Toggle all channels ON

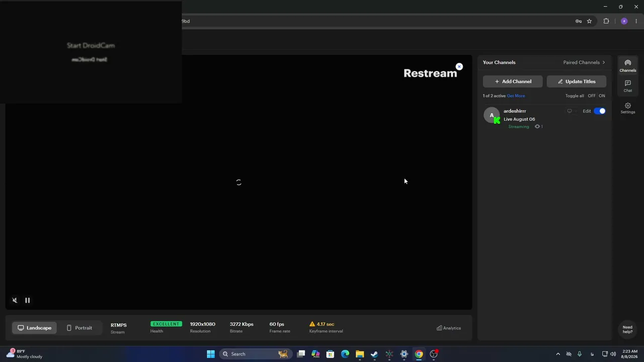point(602,96)
